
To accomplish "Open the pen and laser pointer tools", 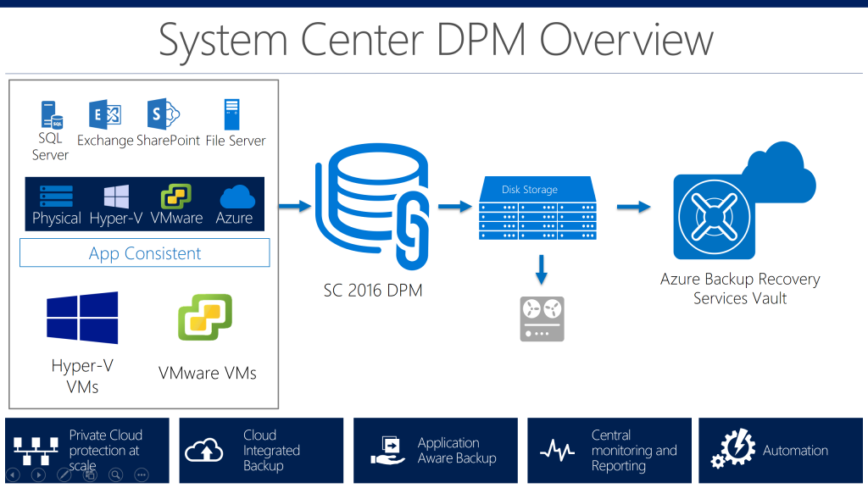I will [x=64, y=474].
